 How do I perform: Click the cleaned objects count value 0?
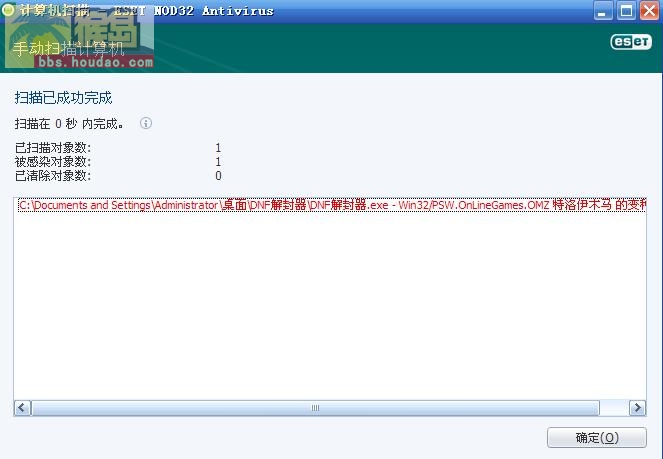pos(218,175)
